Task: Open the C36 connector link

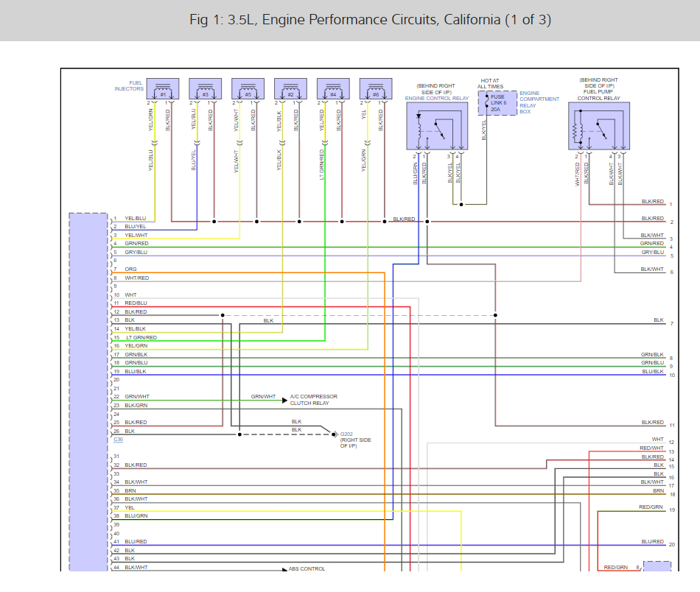Action: coord(118,440)
